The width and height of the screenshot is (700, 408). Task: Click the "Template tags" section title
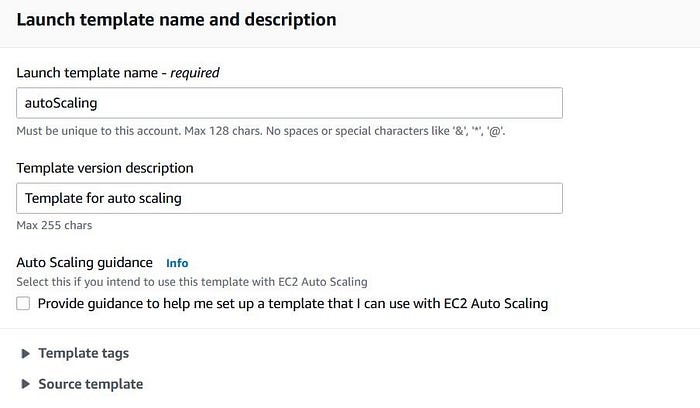pyautogui.click(x=83, y=353)
